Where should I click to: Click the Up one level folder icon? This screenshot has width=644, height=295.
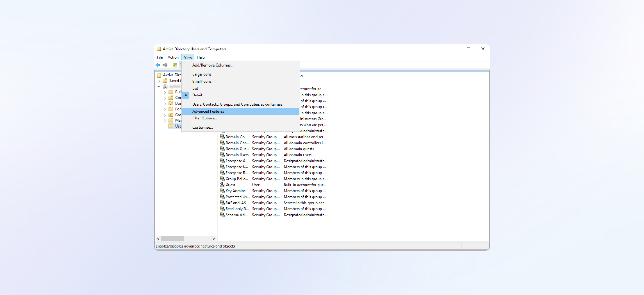175,65
